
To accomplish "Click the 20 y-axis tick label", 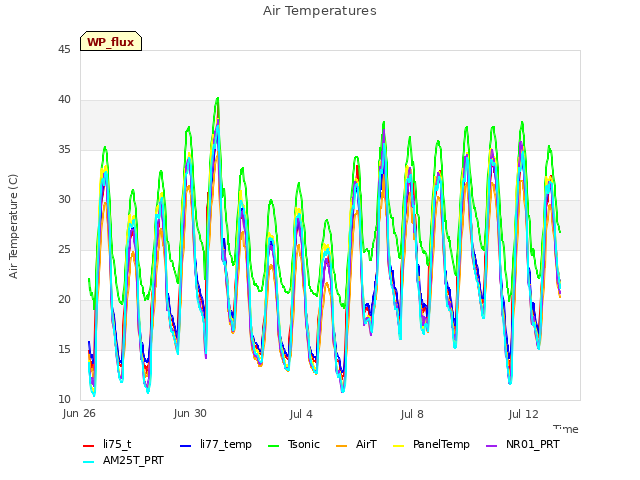I will click(x=64, y=300).
